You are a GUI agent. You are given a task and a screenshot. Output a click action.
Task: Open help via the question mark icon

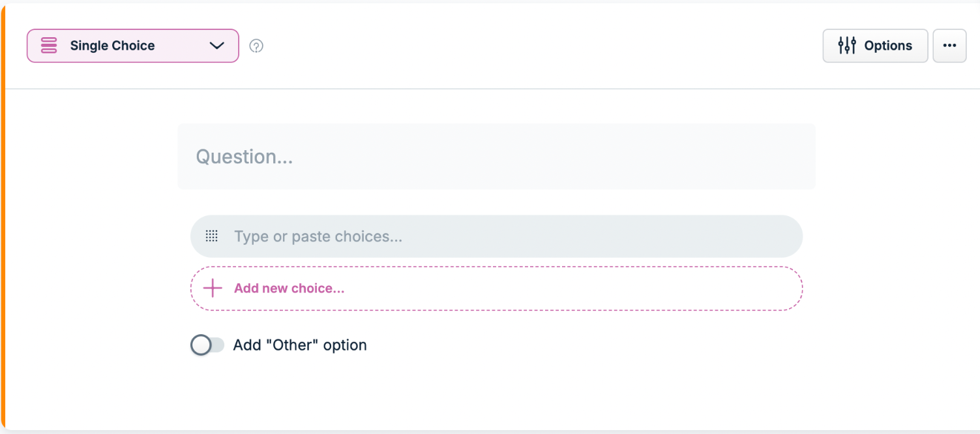click(257, 46)
